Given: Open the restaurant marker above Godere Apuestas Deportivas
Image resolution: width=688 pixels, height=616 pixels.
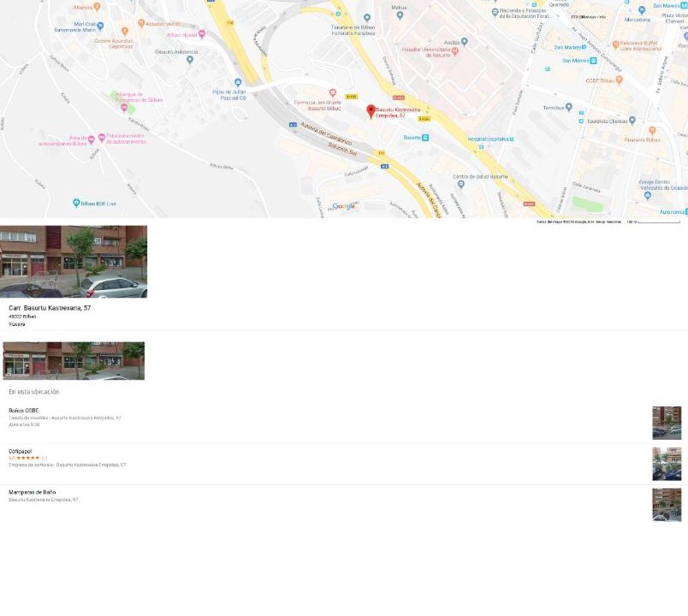Looking at the screenshot, I should pyautogui.click(x=125, y=31).
